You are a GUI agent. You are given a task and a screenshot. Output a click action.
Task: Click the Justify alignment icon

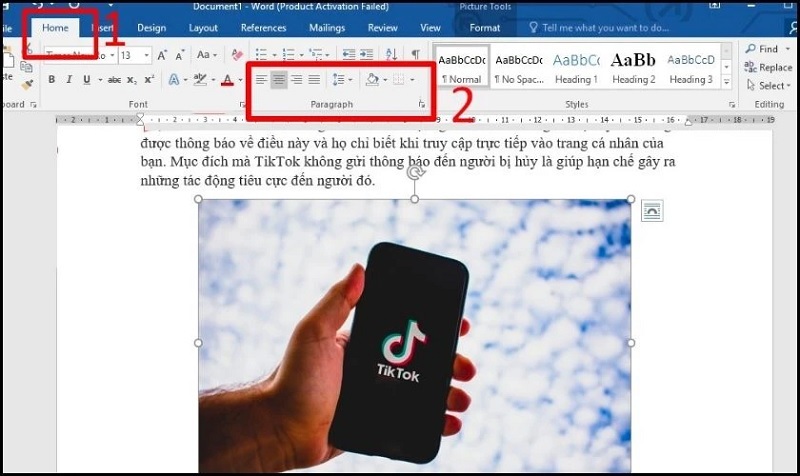(x=314, y=79)
